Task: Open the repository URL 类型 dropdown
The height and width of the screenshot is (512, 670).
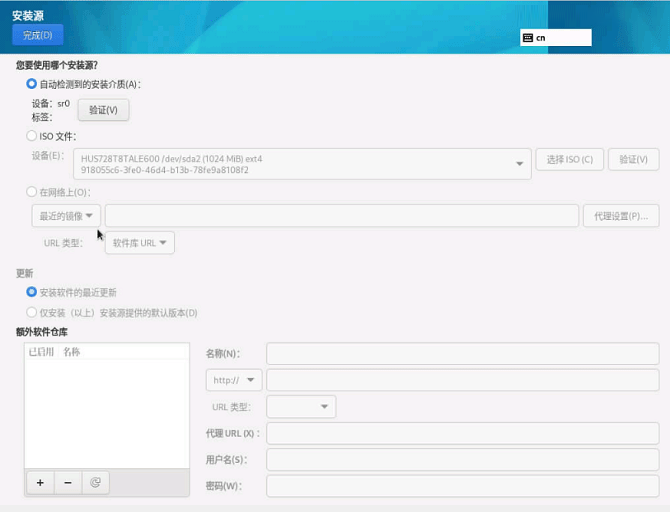Action: (x=301, y=406)
